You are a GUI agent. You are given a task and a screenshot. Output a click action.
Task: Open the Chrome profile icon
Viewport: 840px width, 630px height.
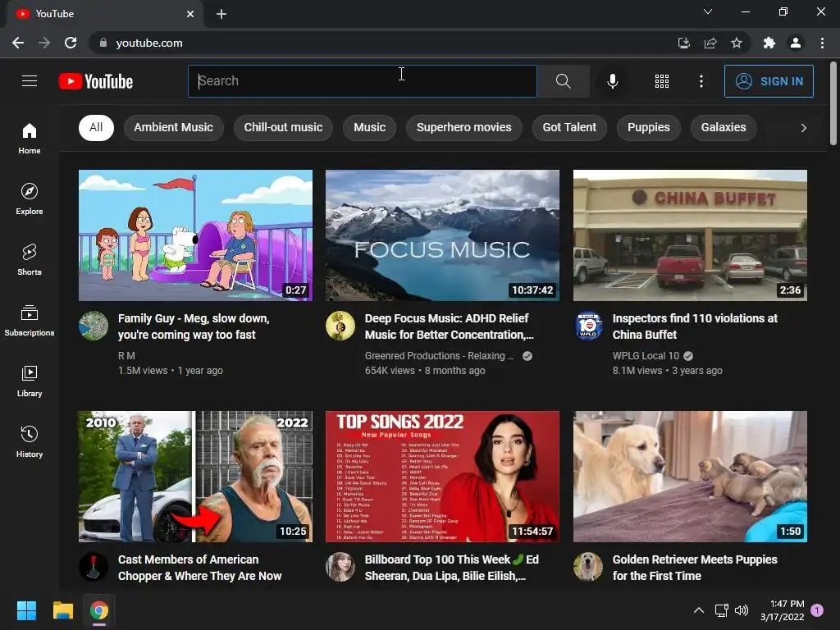796,43
